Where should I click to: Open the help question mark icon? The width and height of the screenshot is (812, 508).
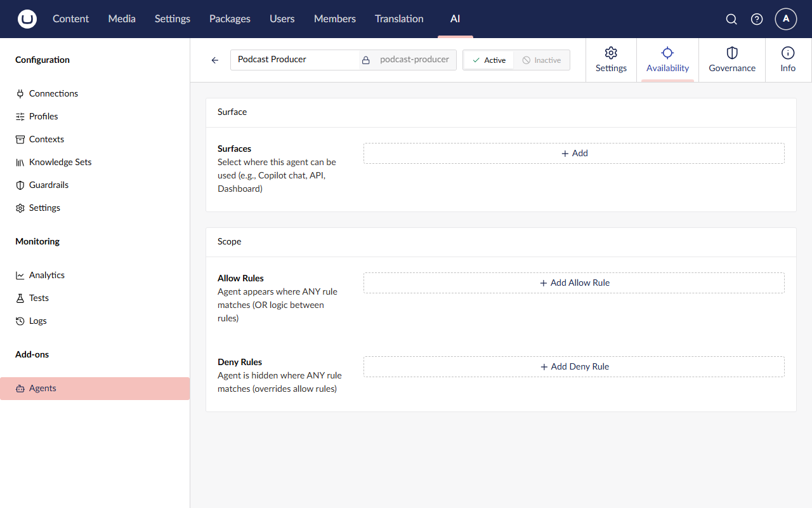coord(757,19)
